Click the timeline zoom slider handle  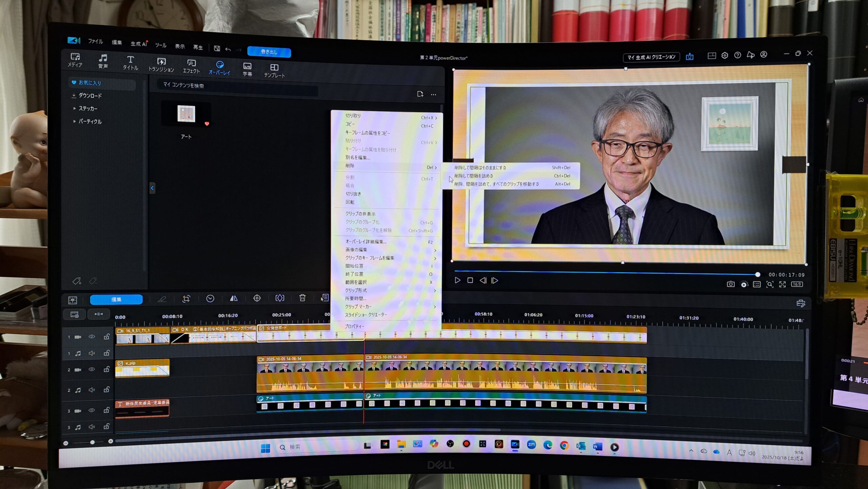[92, 442]
